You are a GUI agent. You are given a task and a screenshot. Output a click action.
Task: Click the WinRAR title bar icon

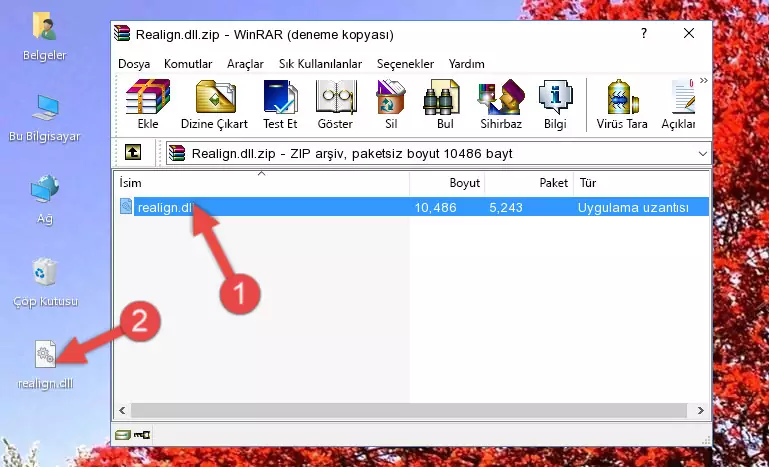(123, 34)
